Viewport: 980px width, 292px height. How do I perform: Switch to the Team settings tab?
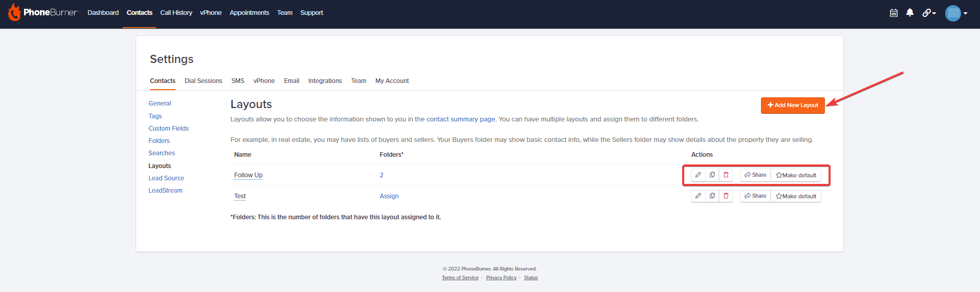(x=359, y=81)
